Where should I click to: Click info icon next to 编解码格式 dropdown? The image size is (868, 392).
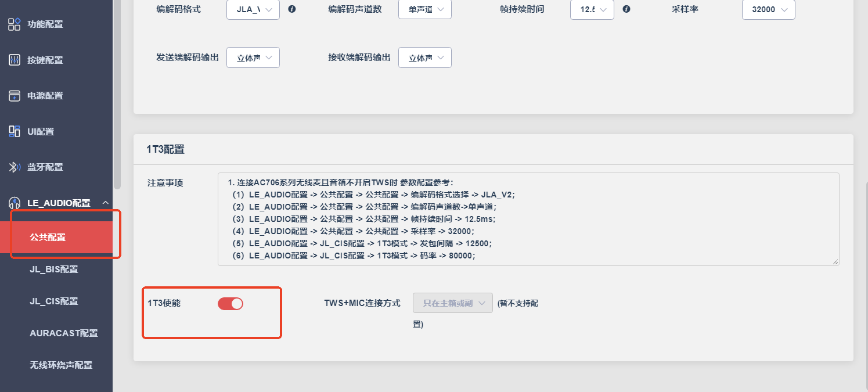[292, 9]
